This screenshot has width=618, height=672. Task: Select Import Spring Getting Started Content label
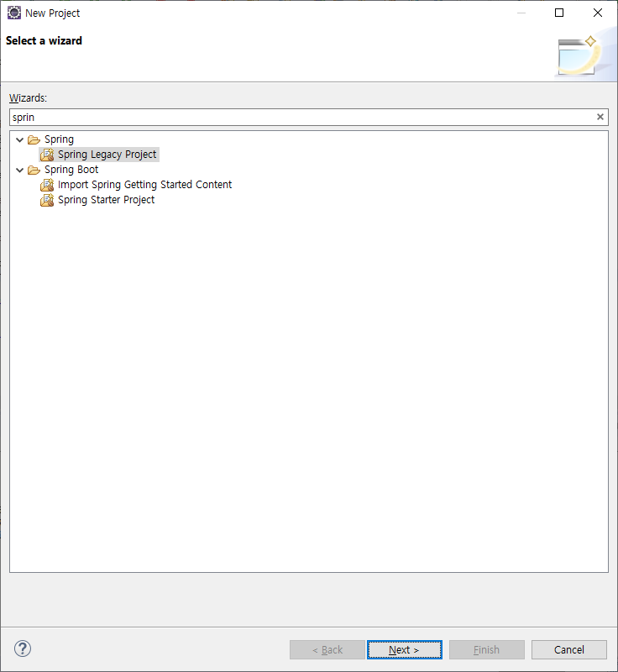coord(144,185)
